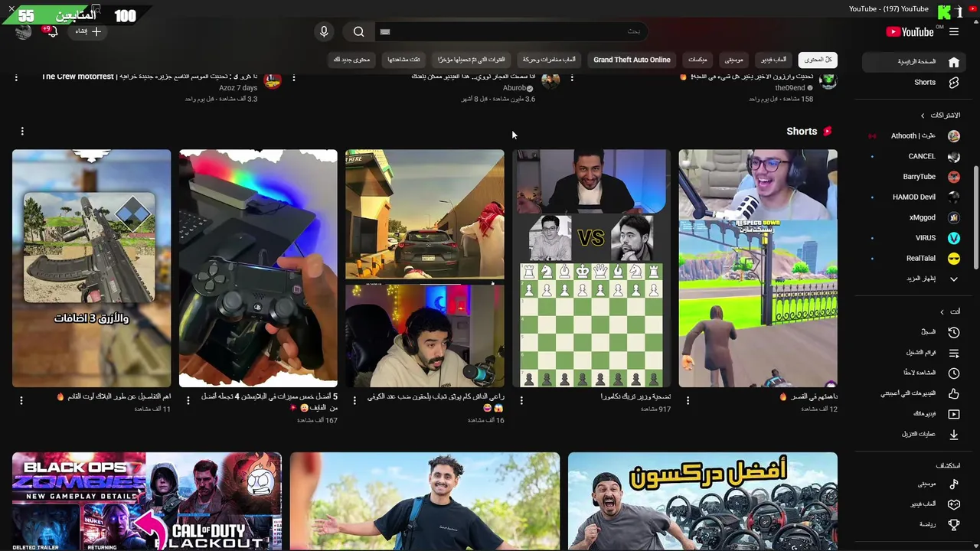This screenshot has height=551, width=980.
Task: Open the account avatar menu
Action: 23,31
